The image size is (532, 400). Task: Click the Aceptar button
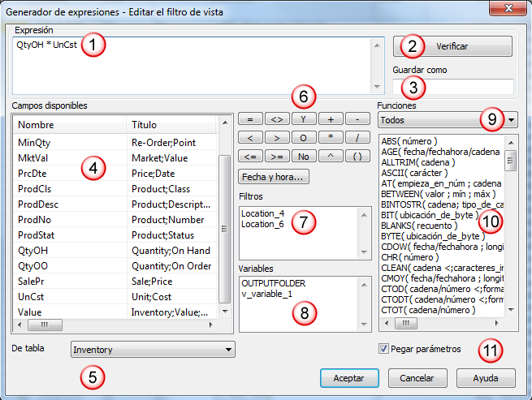(349, 378)
